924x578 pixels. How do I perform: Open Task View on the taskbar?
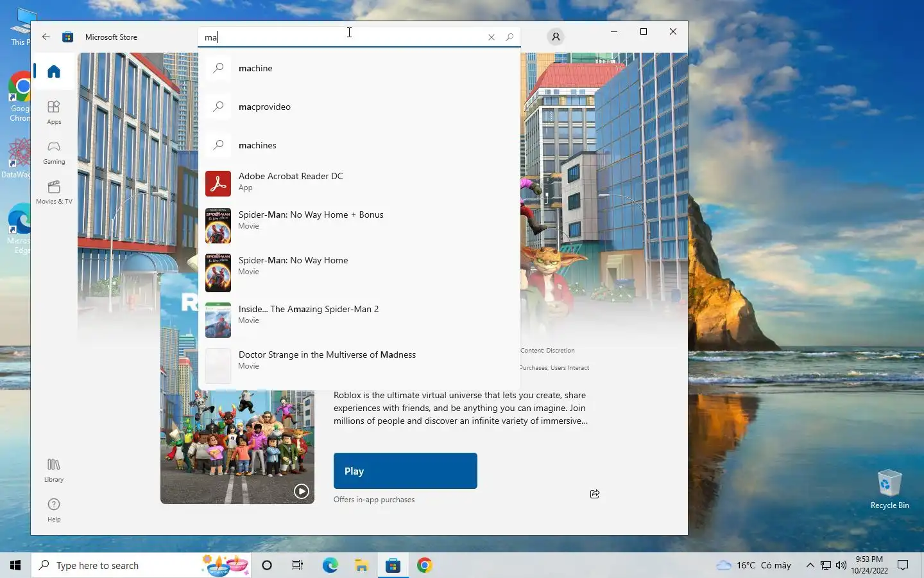(298, 565)
